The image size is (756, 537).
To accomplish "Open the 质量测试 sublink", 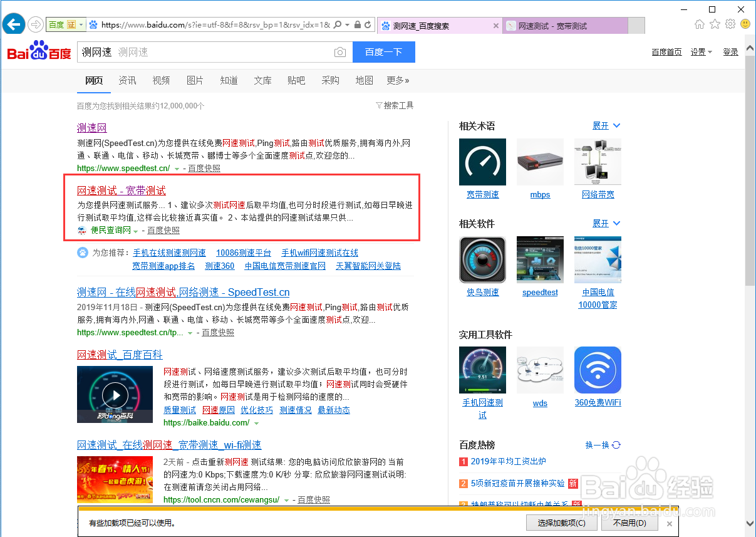I will [x=180, y=410].
